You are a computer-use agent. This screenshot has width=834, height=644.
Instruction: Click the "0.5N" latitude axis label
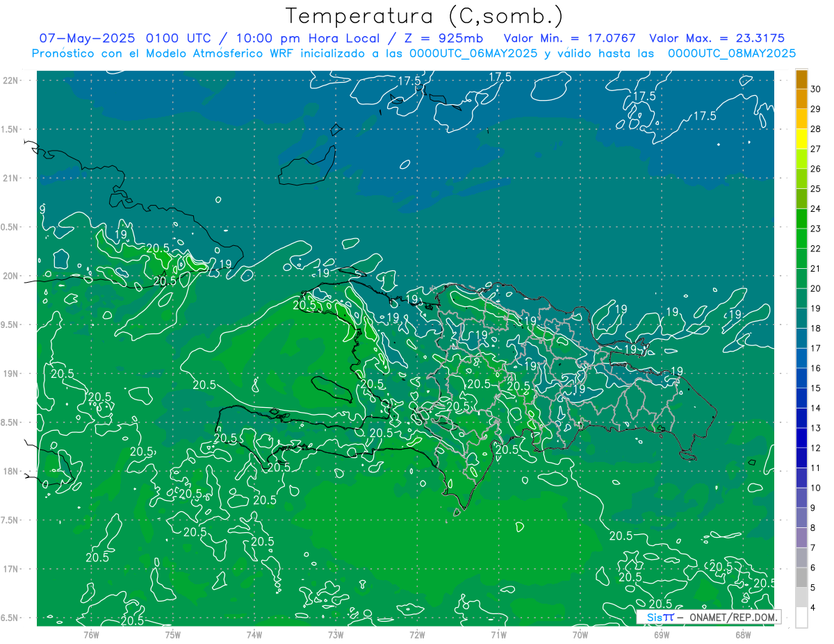(x=10, y=227)
